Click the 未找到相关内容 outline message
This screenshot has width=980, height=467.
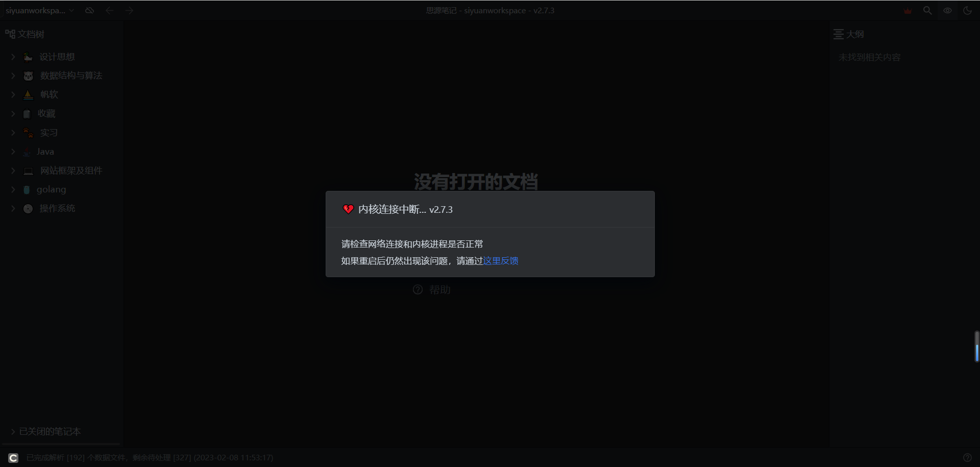[x=869, y=57]
